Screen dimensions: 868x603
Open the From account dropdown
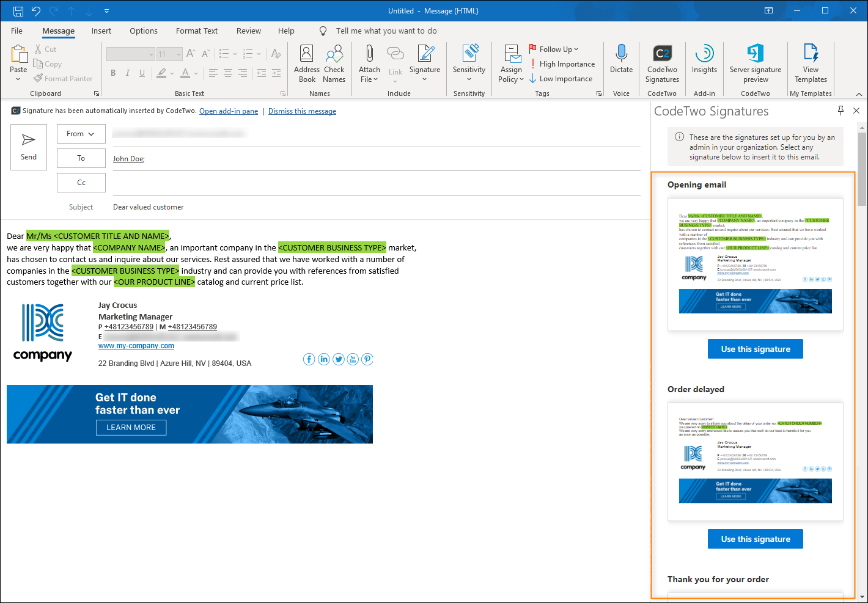coord(81,134)
